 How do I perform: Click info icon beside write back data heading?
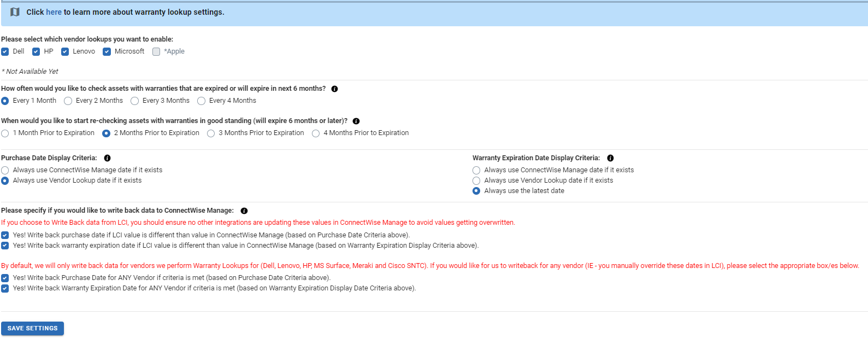pos(244,211)
